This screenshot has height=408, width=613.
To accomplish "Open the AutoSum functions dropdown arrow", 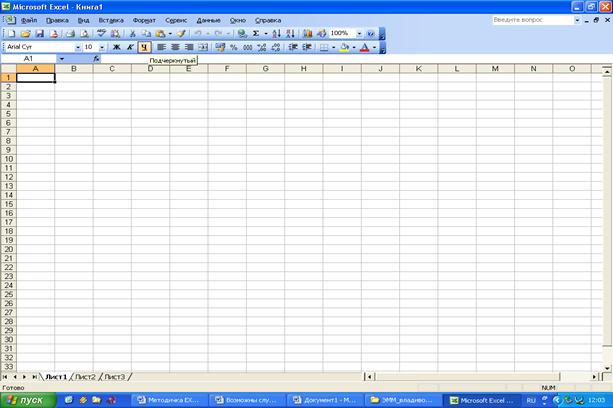I will pyautogui.click(x=266, y=34).
